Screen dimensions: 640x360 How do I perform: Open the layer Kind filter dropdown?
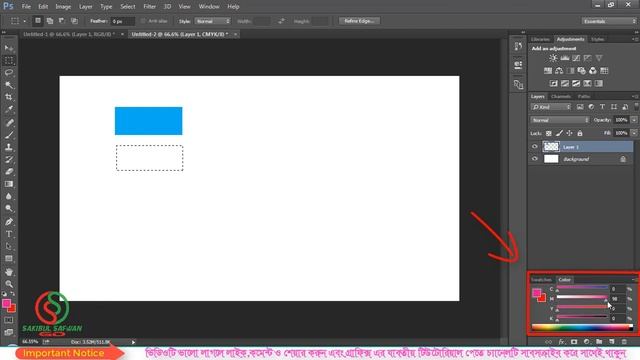click(x=551, y=107)
